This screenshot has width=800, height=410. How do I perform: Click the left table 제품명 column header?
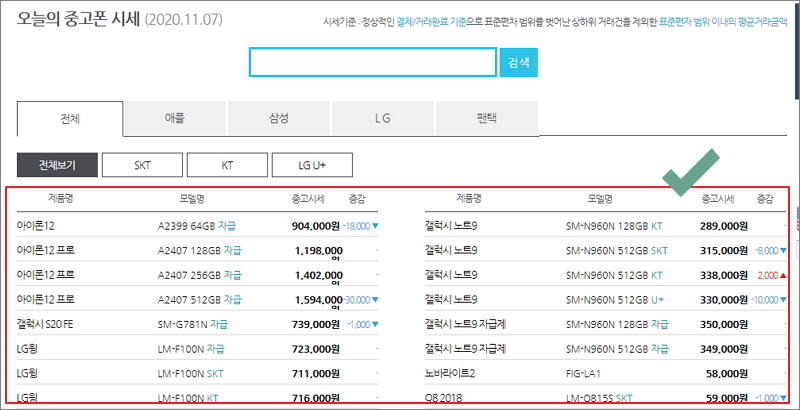click(61, 198)
